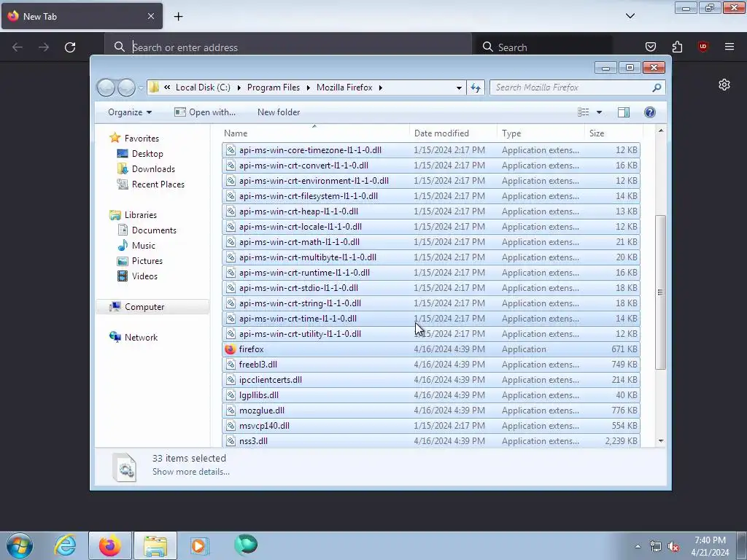Switch to Firefox from the taskbar
747x560 pixels.
[x=109, y=545]
